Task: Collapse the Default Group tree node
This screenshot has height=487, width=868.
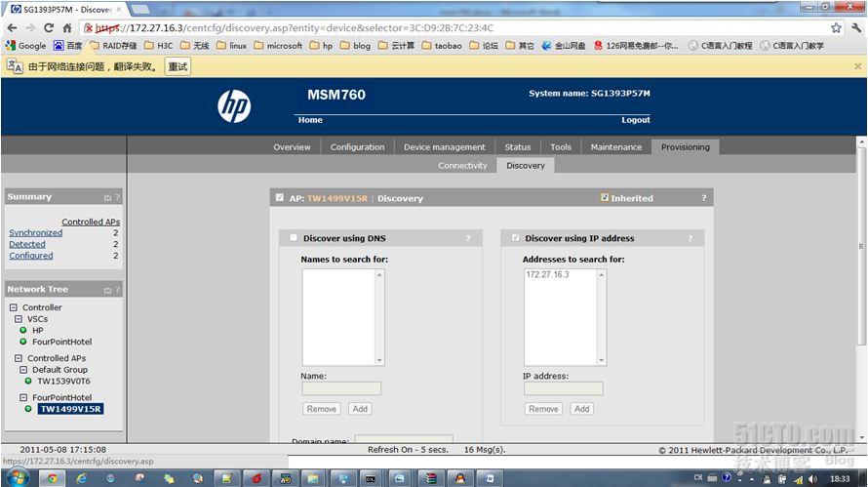Action: 23,370
